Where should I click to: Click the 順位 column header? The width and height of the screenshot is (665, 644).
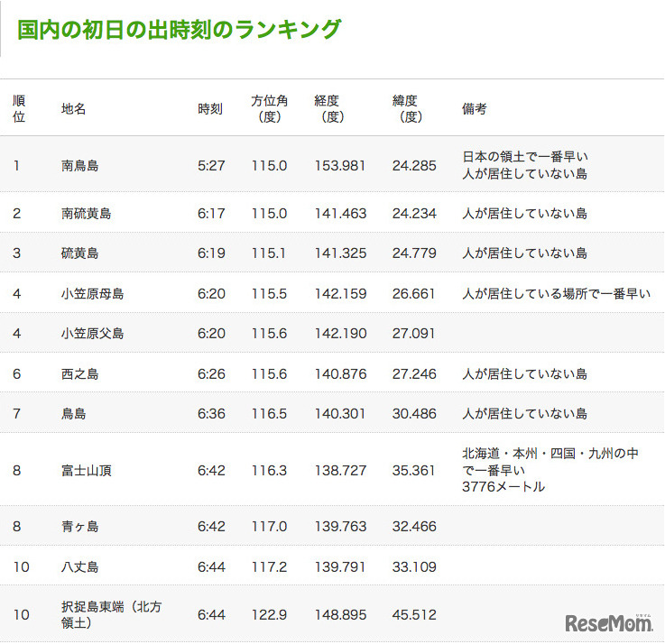tap(19, 108)
